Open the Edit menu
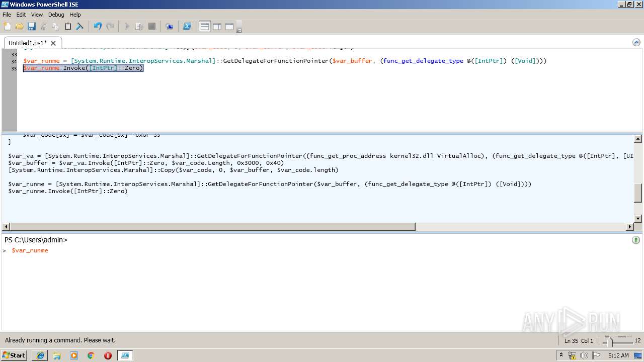Screen dimensions: 644x362 pyautogui.click(x=21, y=15)
